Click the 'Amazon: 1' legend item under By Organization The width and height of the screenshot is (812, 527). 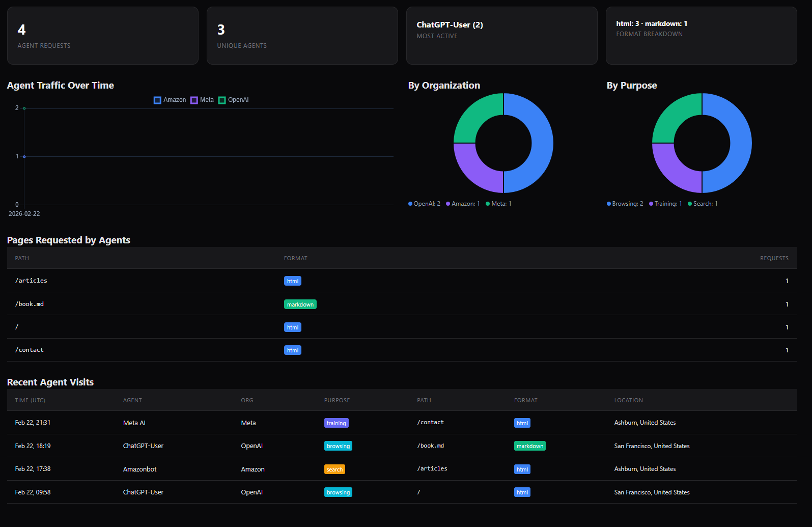pos(463,204)
